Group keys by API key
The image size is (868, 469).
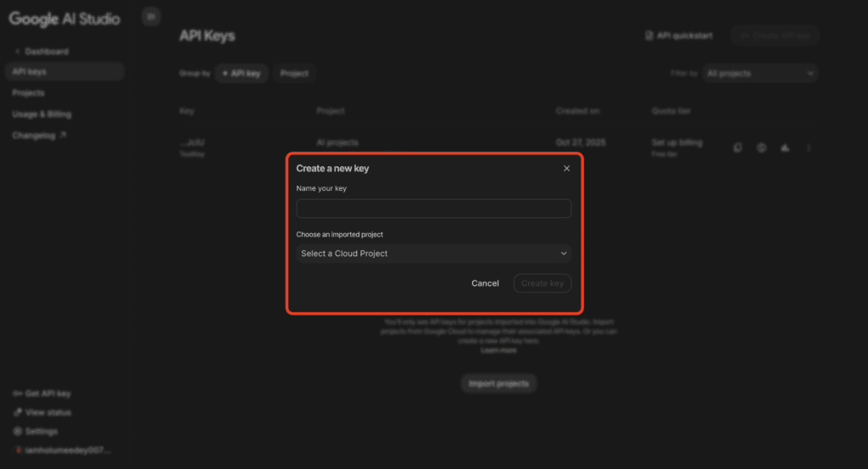tap(242, 74)
